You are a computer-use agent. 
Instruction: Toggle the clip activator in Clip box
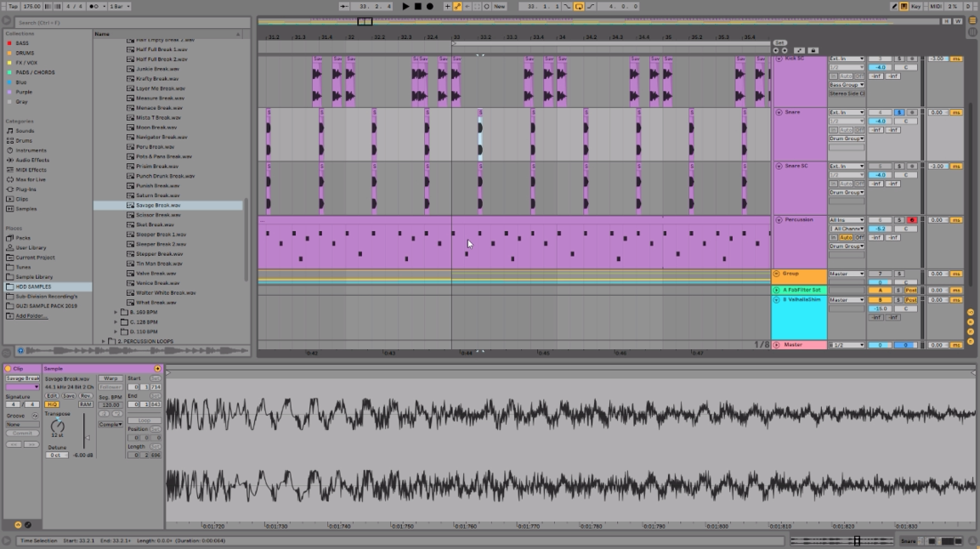click(8, 369)
